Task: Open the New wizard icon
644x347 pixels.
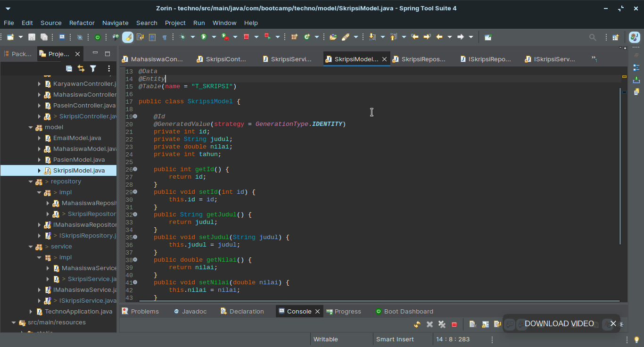Action: click(10, 37)
